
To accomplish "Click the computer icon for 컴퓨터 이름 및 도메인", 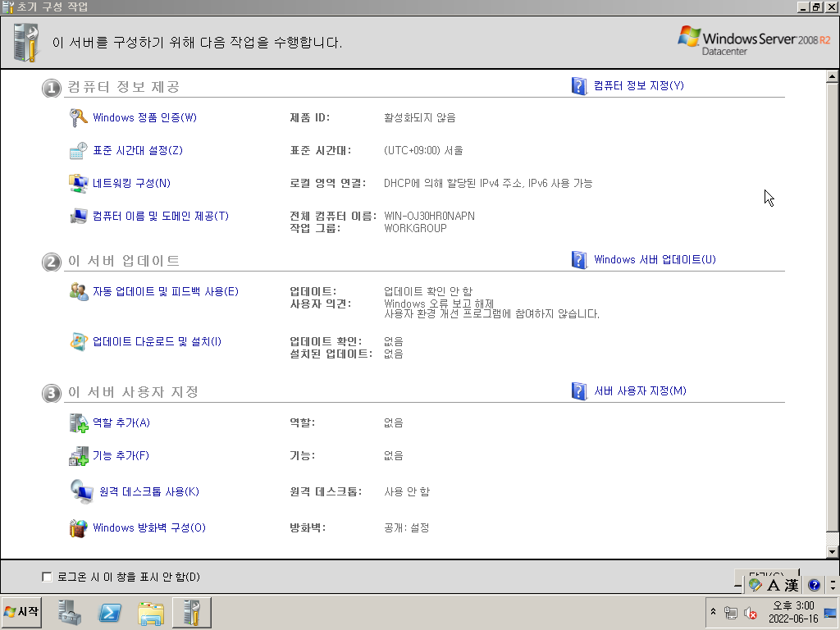I will point(78,216).
